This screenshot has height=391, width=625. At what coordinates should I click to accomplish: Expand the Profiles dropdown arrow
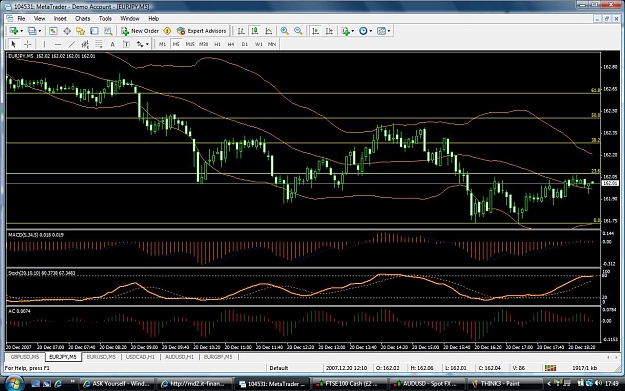(x=39, y=31)
